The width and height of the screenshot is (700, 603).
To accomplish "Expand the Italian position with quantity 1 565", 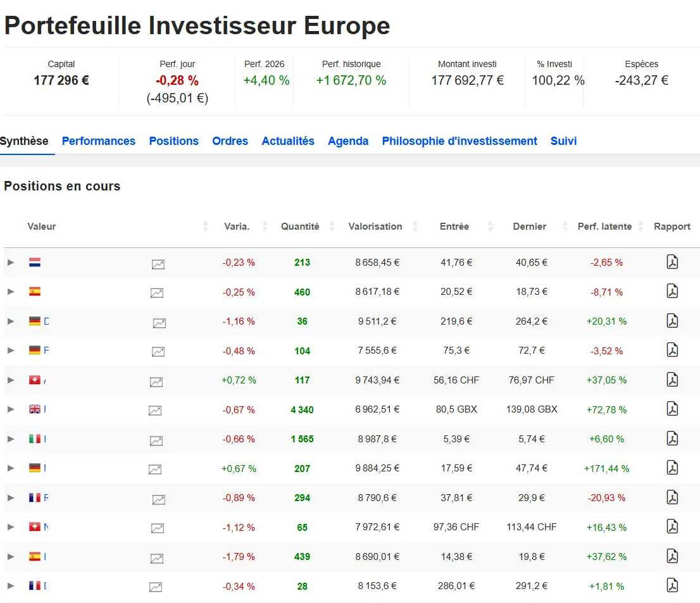I will pyautogui.click(x=11, y=439).
